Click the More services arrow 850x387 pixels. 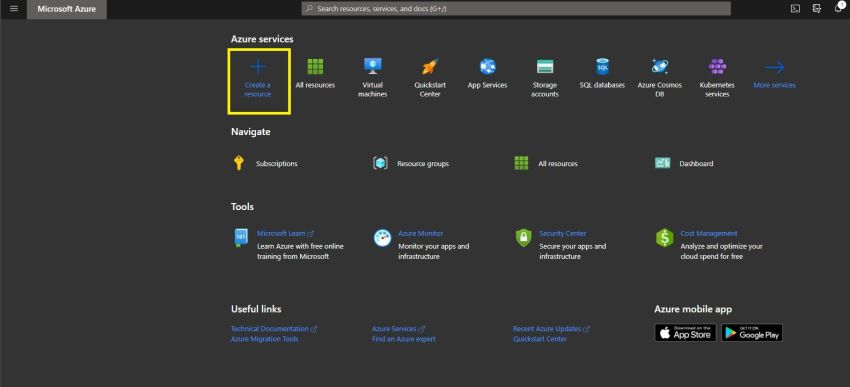tap(775, 67)
